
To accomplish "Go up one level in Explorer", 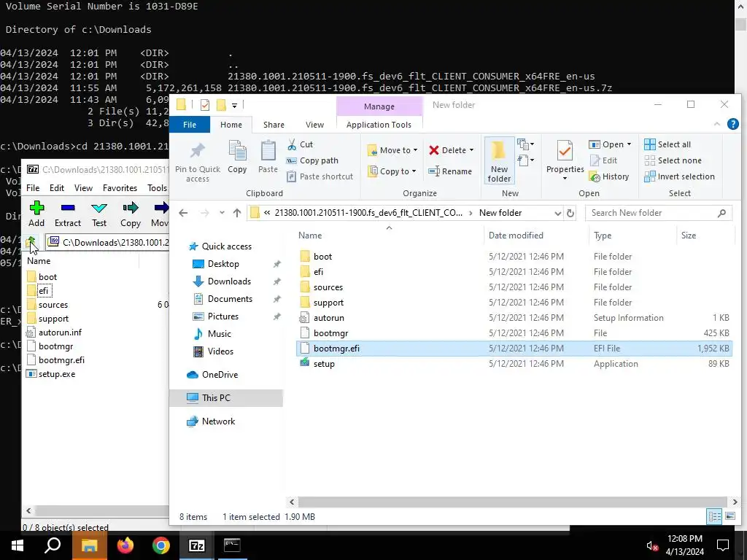I will click(237, 213).
